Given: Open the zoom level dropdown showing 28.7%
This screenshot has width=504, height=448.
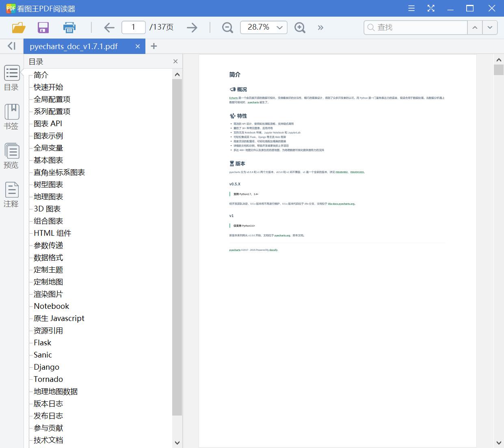Looking at the screenshot, I should [264, 27].
